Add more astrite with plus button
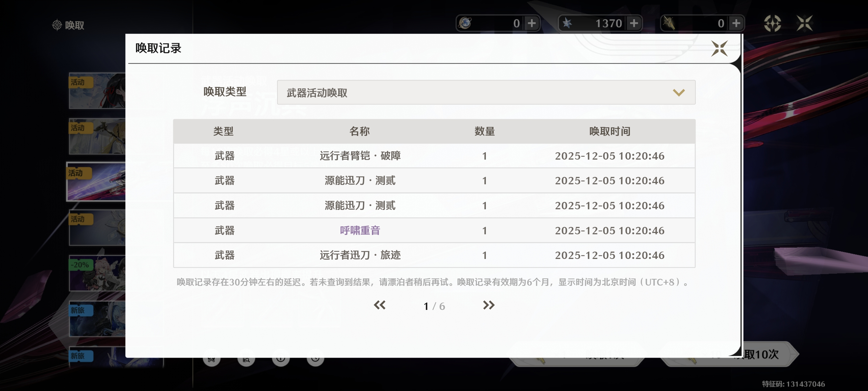868x391 pixels. tap(634, 23)
